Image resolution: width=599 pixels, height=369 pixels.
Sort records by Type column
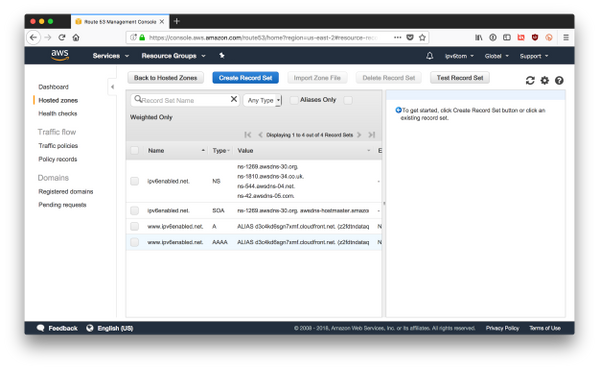pyautogui.click(x=221, y=151)
